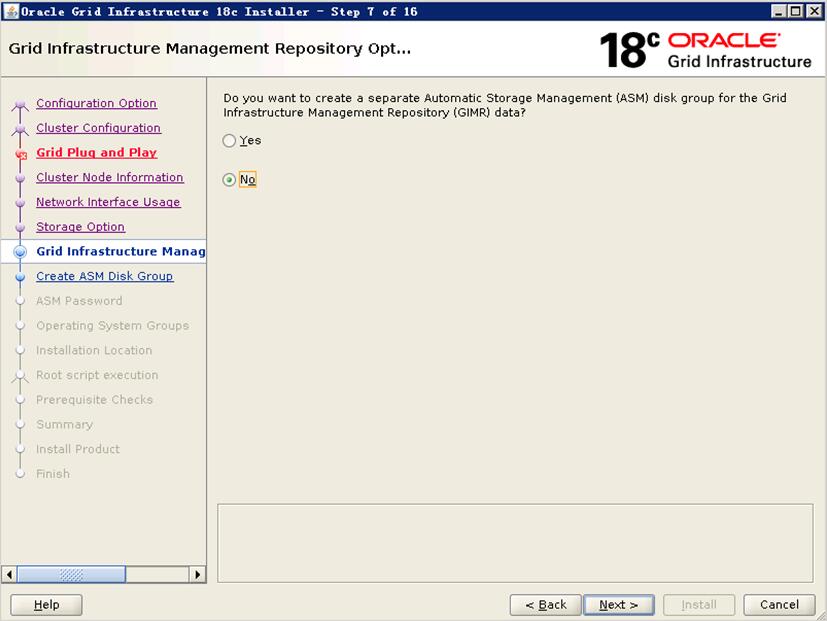Image resolution: width=827 pixels, height=621 pixels.
Task: Click the Operating System Groups step label
Action: [x=112, y=326]
